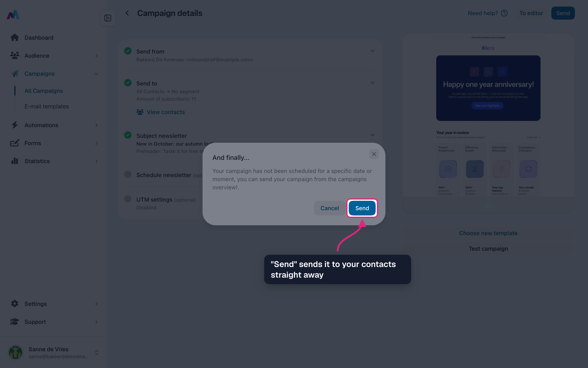Click the Schedule newsletter status circle
This screenshot has height=368, width=588.
pyautogui.click(x=128, y=174)
